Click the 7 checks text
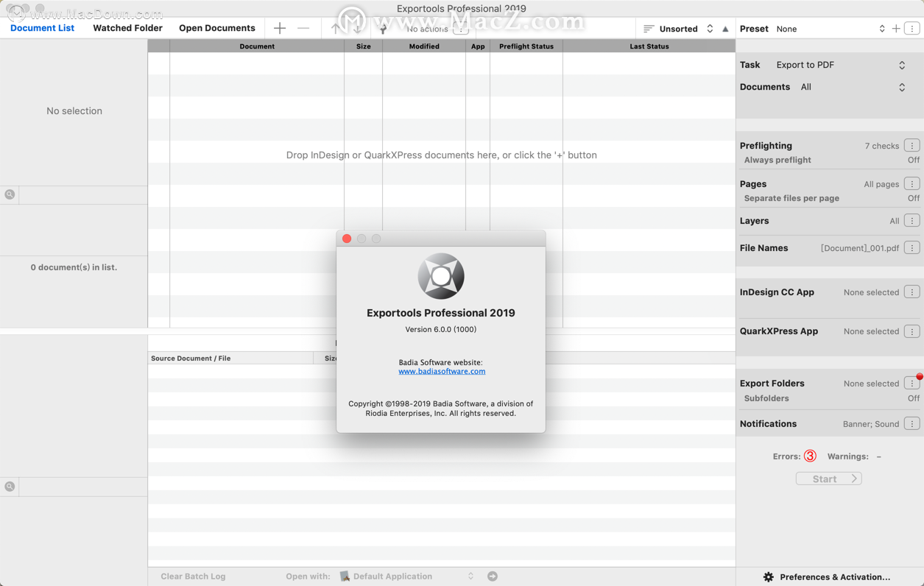Image resolution: width=924 pixels, height=586 pixels. tap(882, 146)
